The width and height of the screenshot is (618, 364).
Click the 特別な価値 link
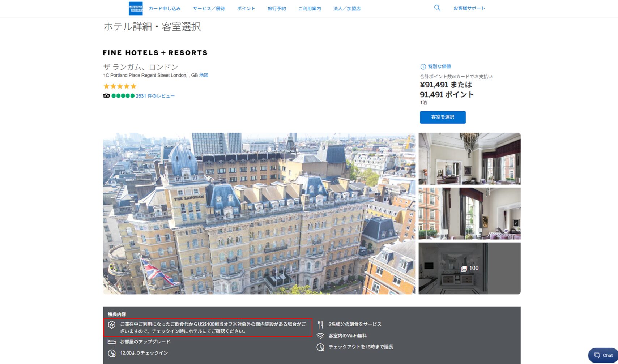(439, 67)
